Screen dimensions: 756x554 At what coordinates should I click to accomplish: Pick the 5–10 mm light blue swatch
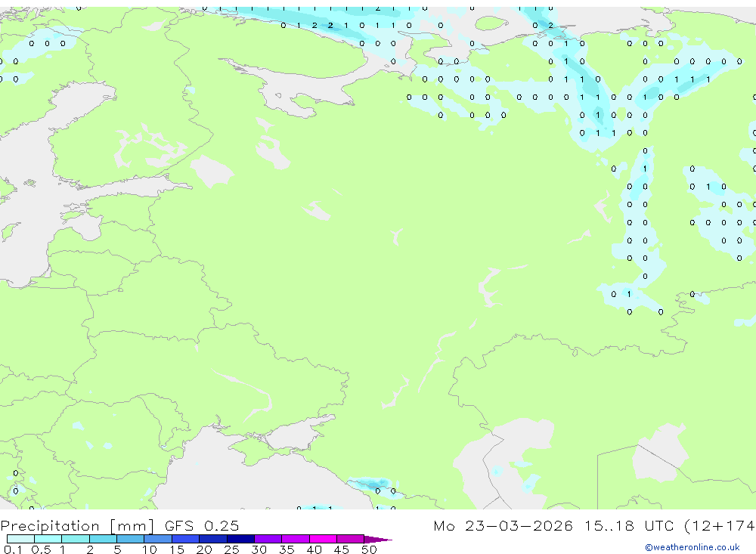[131, 539]
